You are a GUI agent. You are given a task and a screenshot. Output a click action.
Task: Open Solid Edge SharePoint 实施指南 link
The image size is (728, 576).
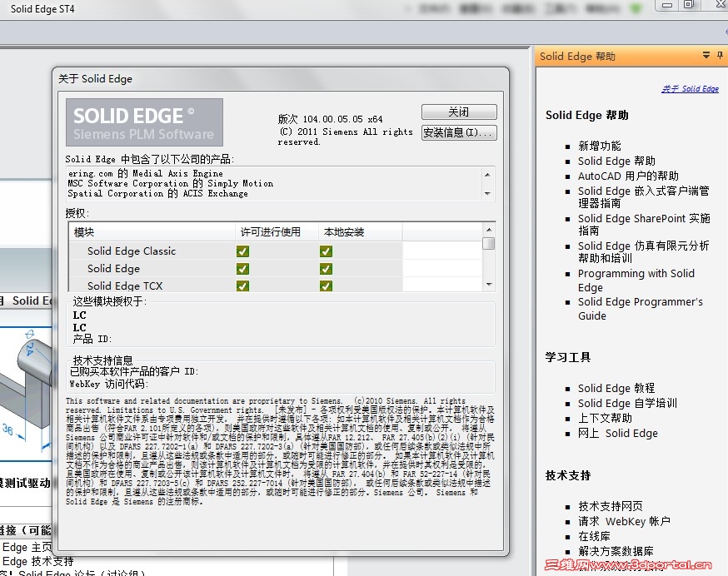pyautogui.click(x=644, y=224)
